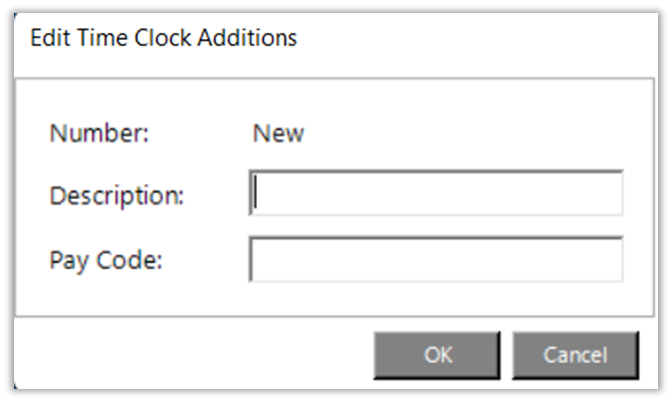Click the New number value

tap(278, 133)
